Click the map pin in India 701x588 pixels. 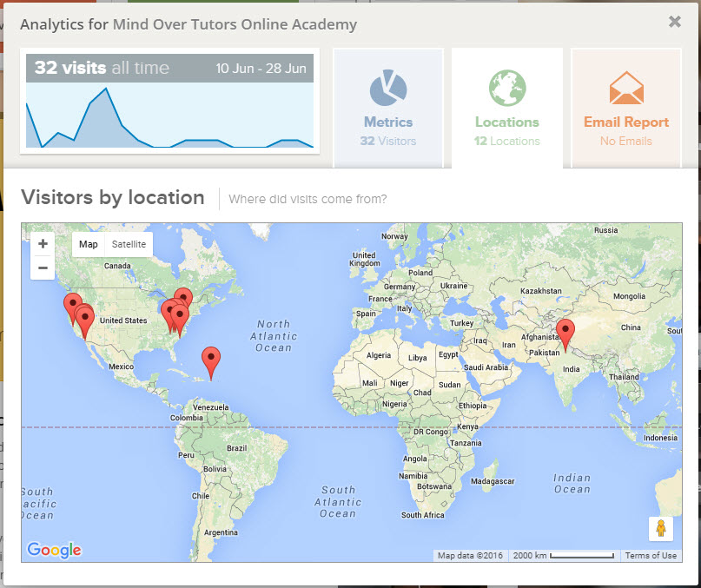point(565,335)
